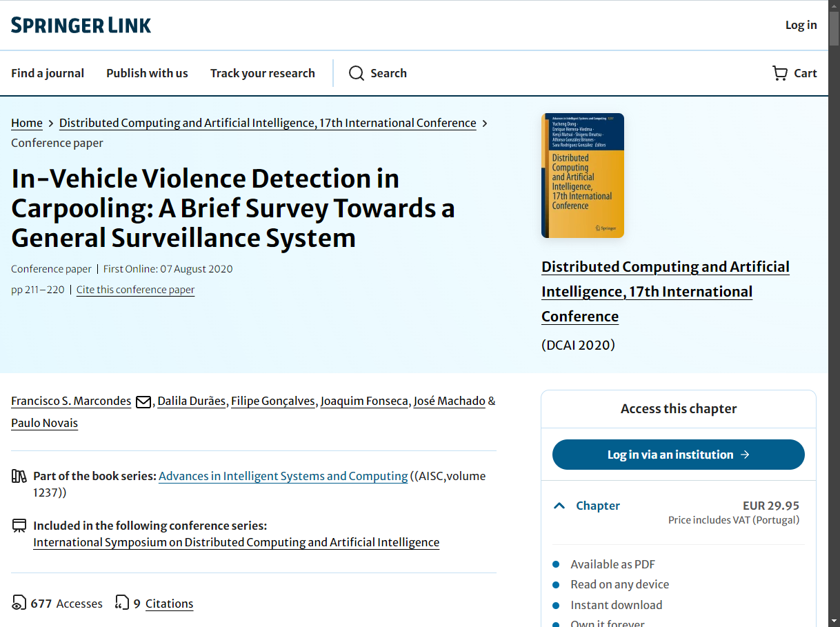Open Publish with us menu
The image size is (840, 627).
click(x=147, y=73)
